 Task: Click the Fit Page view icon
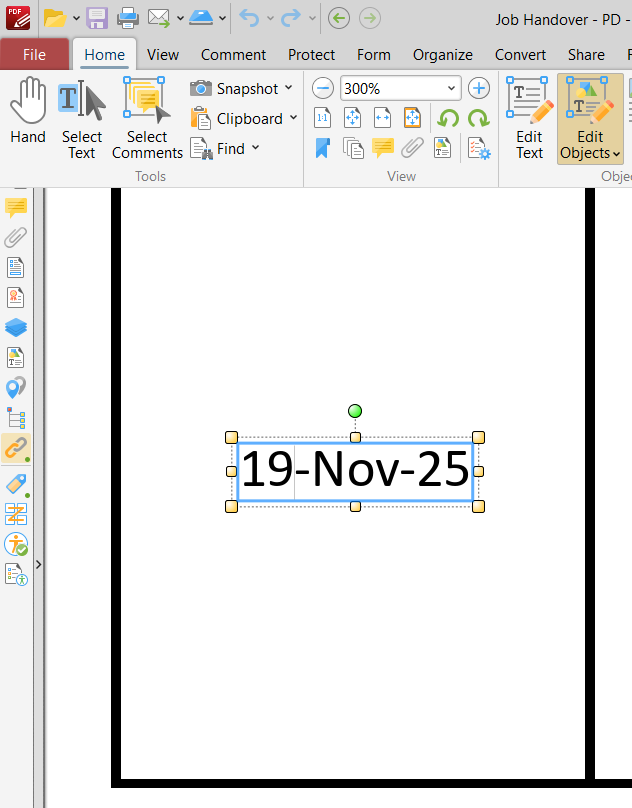pyautogui.click(x=353, y=118)
